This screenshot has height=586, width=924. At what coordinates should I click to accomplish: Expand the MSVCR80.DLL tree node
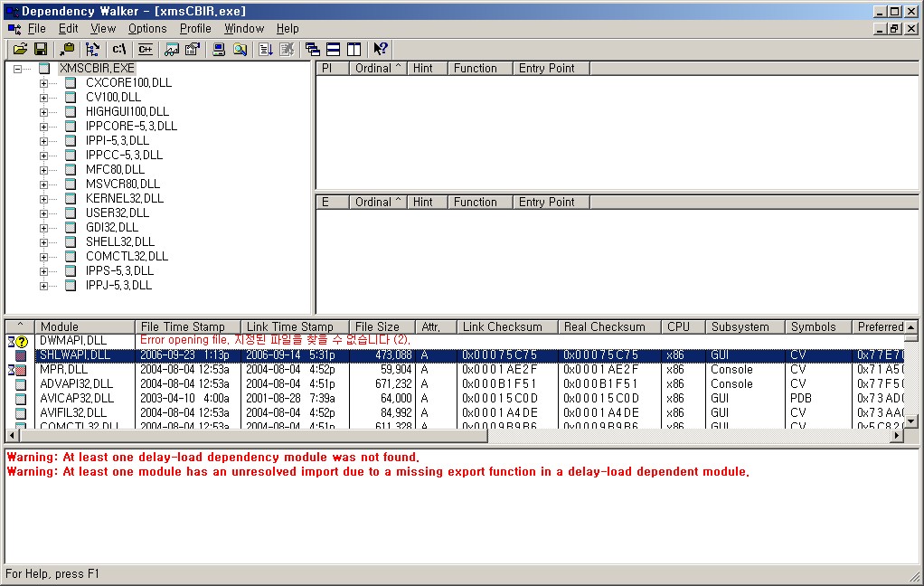point(43,184)
